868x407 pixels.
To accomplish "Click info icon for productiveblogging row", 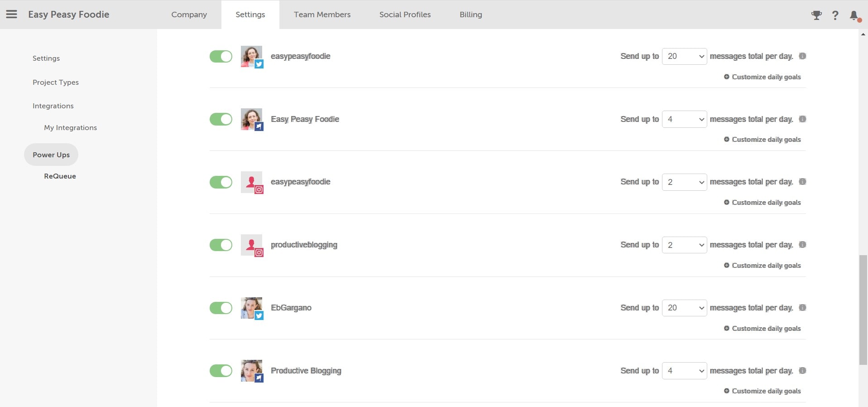I will tap(802, 245).
